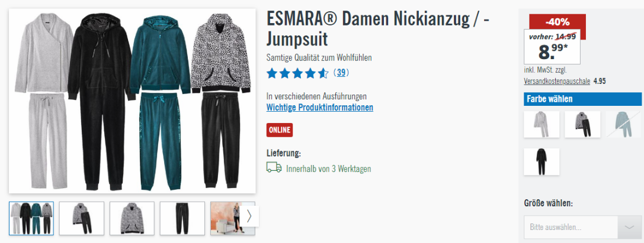Viewport: 644px width, 243px height.
Task: Click the main product image
Action: tap(132, 101)
